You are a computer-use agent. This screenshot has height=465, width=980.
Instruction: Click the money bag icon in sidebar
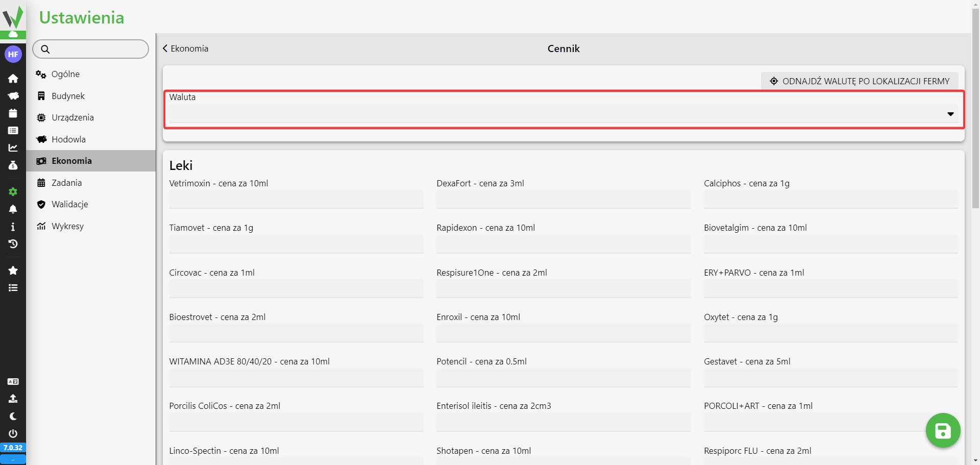pyautogui.click(x=13, y=165)
